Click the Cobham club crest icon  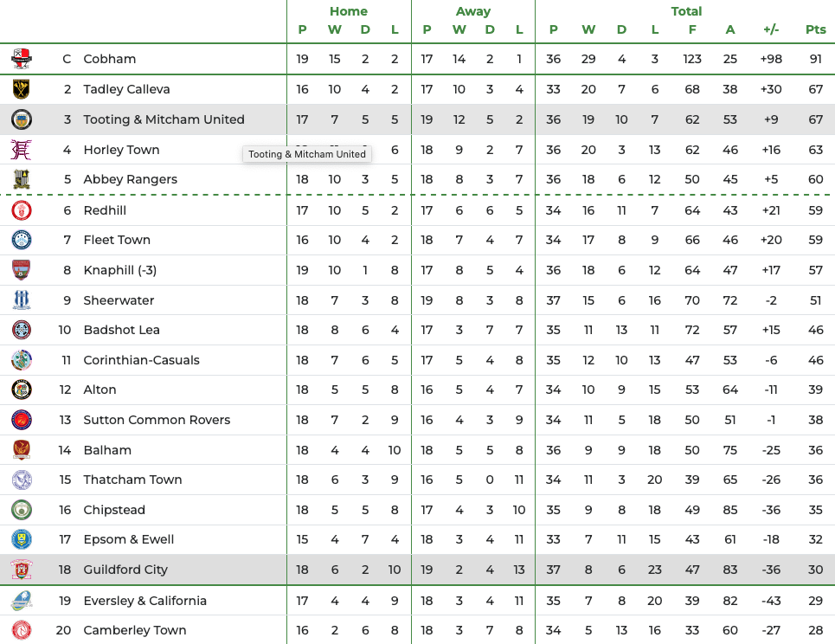(22, 59)
